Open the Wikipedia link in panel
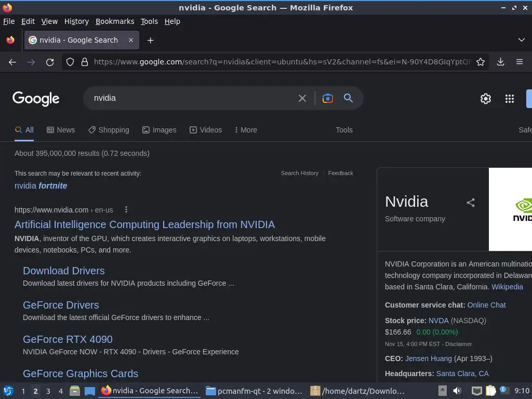The width and height of the screenshot is (532, 399). tap(507, 287)
